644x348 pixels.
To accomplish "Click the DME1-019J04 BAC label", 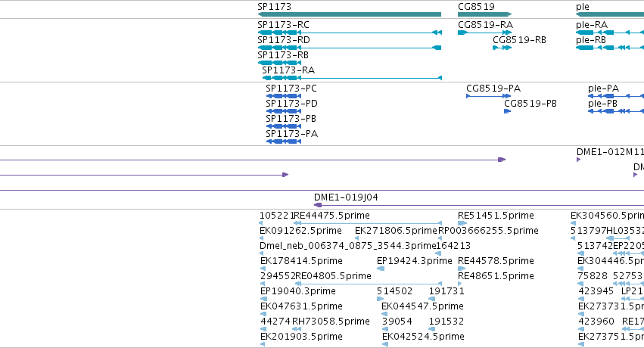I will pyautogui.click(x=347, y=197).
